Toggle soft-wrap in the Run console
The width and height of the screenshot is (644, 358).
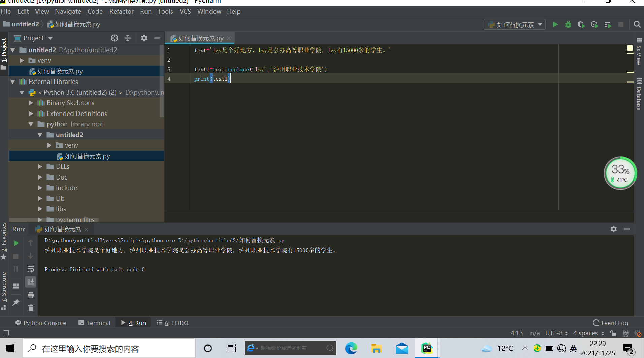(31, 269)
